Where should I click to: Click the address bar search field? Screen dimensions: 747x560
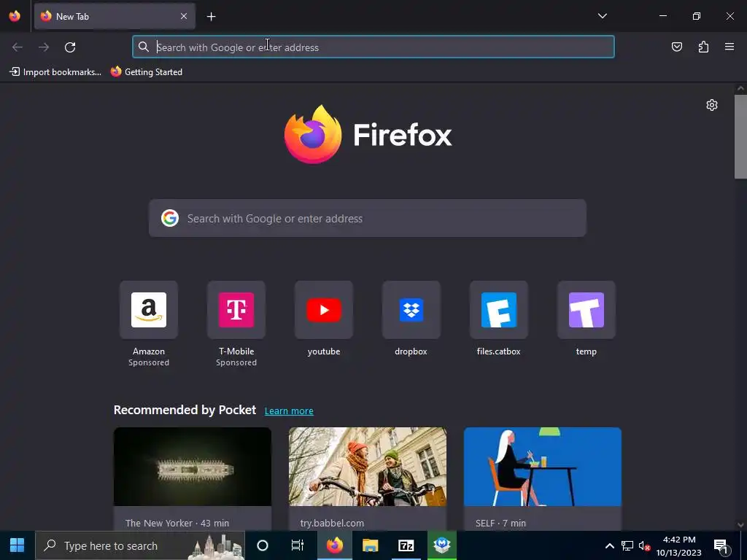(x=373, y=47)
